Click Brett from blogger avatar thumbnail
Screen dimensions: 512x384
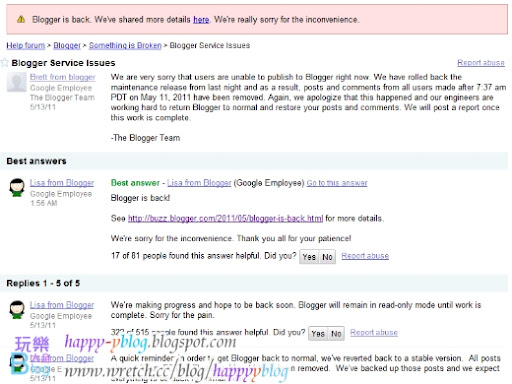[17, 82]
